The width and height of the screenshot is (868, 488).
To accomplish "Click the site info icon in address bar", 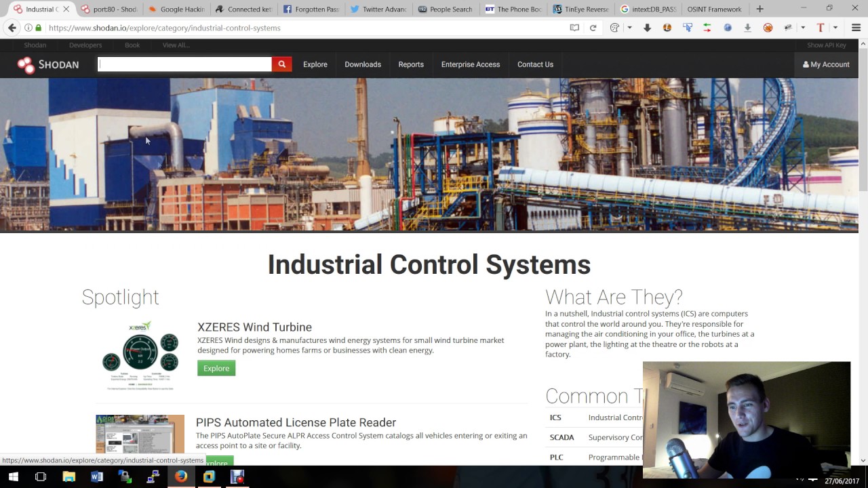I will pyautogui.click(x=28, y=28).
